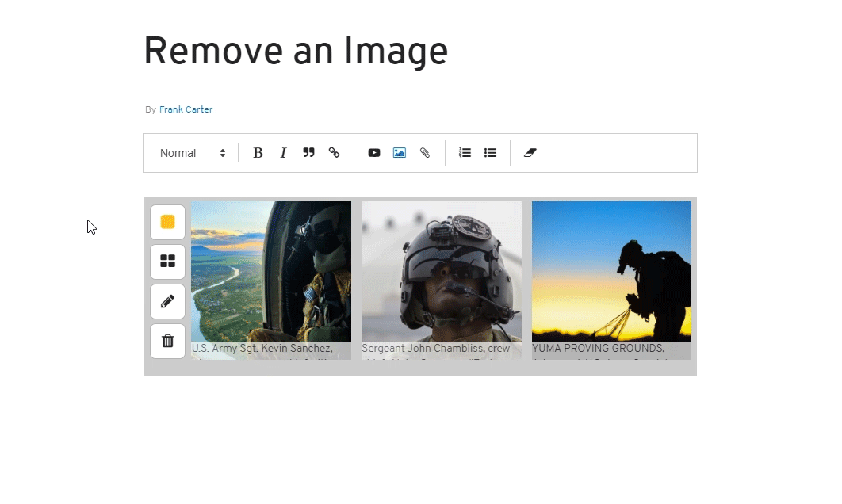Insert a block quote
Viewport: 842px width, 504px height.
(x=308, y=153)
